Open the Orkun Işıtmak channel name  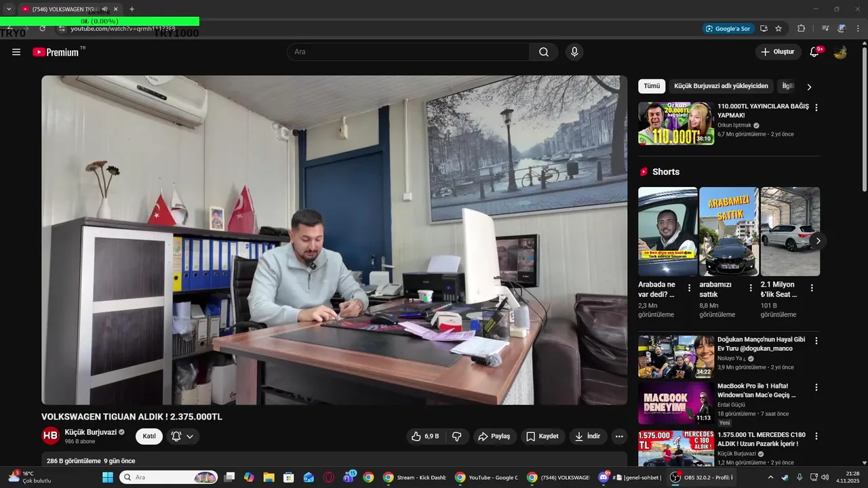pyautogui.click(x=734, y=125)
